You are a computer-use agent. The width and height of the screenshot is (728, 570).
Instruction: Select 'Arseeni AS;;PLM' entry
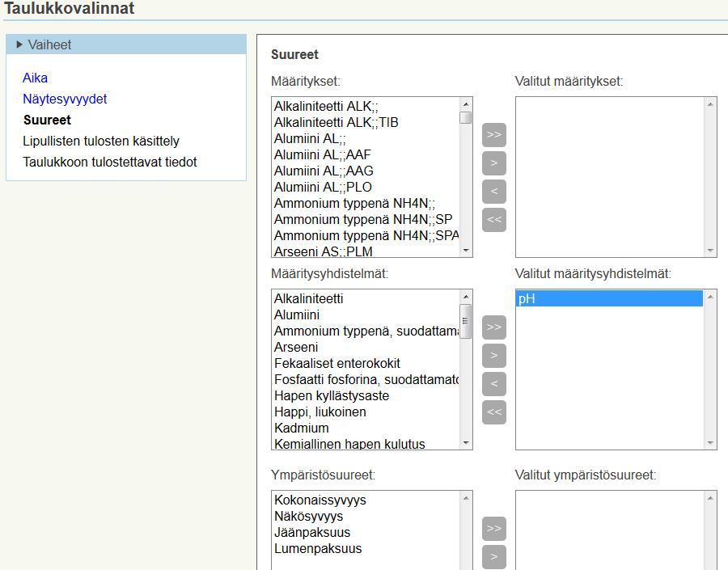[366, 251]
